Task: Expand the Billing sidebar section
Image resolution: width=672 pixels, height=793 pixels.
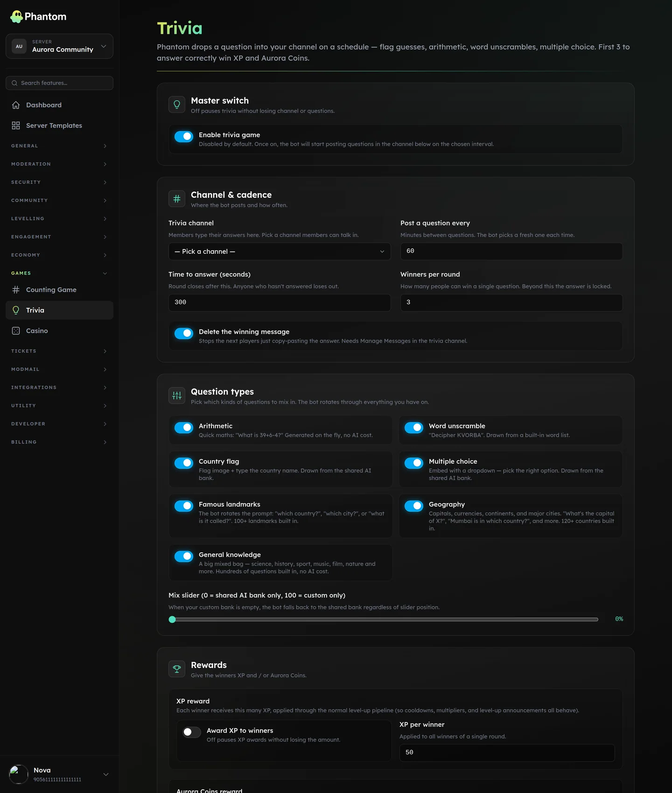Action: tap(59, 442)
